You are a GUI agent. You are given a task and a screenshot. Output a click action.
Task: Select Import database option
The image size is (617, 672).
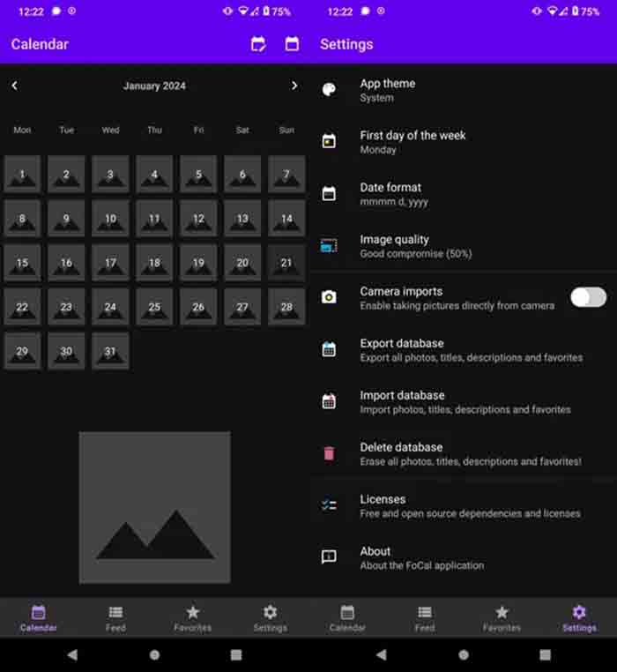[x=464, y=401]
